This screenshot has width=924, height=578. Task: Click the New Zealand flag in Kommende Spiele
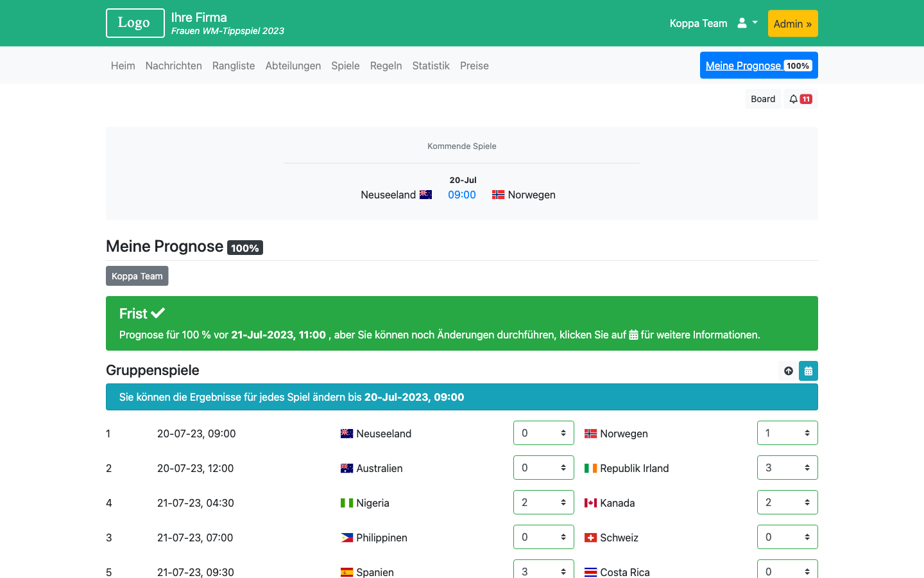pos(425,195)
